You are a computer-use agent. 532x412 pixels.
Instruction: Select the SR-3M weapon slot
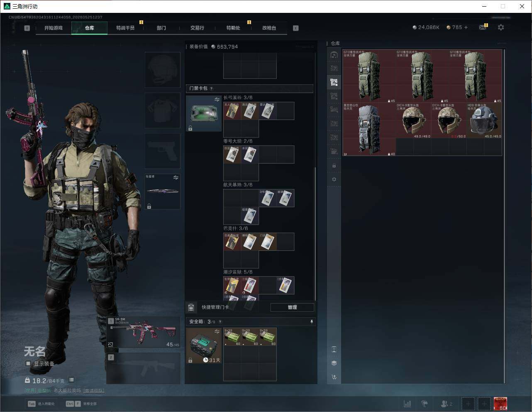(x=144, y=332)
